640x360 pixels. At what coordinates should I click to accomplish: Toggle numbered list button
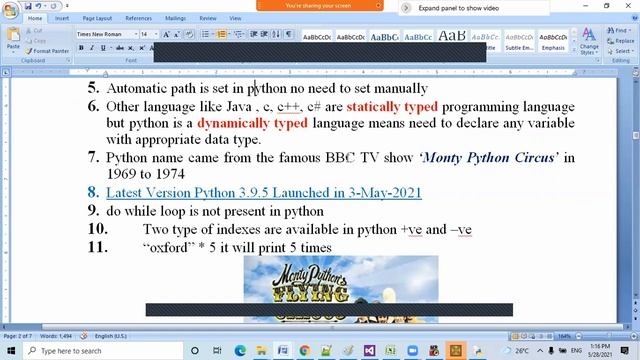coord(222,34)
